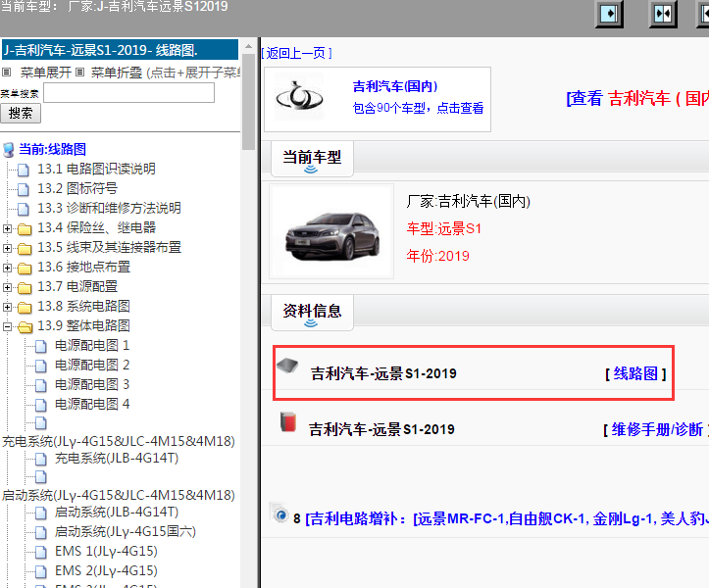709x588 pixels.
Task: Click the 查看 吉利汽车 link
Action: pos(637,98)
